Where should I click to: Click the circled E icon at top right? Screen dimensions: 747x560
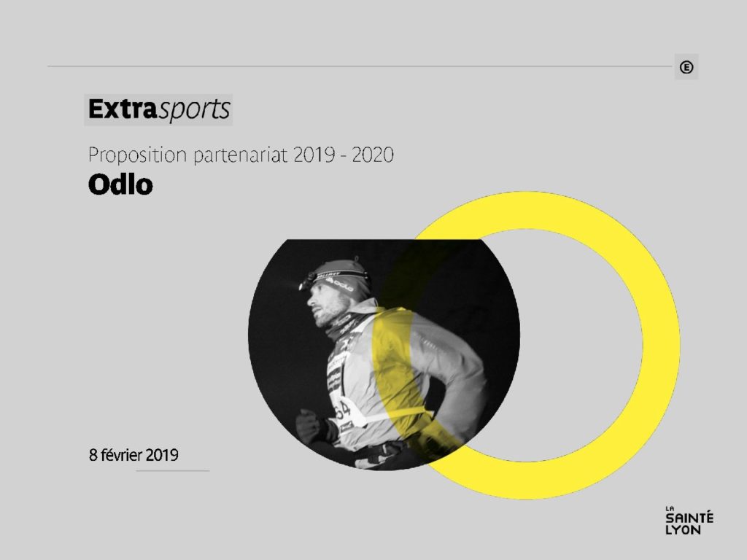pos(686,67)
